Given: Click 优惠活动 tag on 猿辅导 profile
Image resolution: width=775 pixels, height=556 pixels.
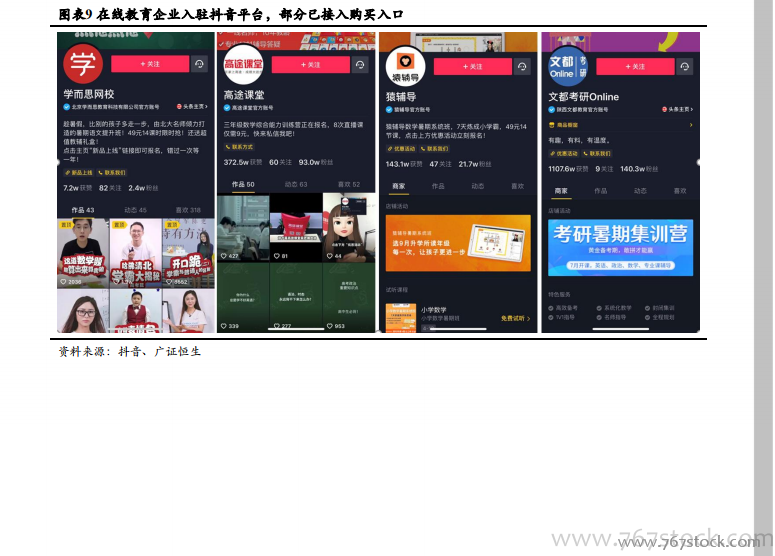Looking at the screenshot, I should (x=401, y=149).
